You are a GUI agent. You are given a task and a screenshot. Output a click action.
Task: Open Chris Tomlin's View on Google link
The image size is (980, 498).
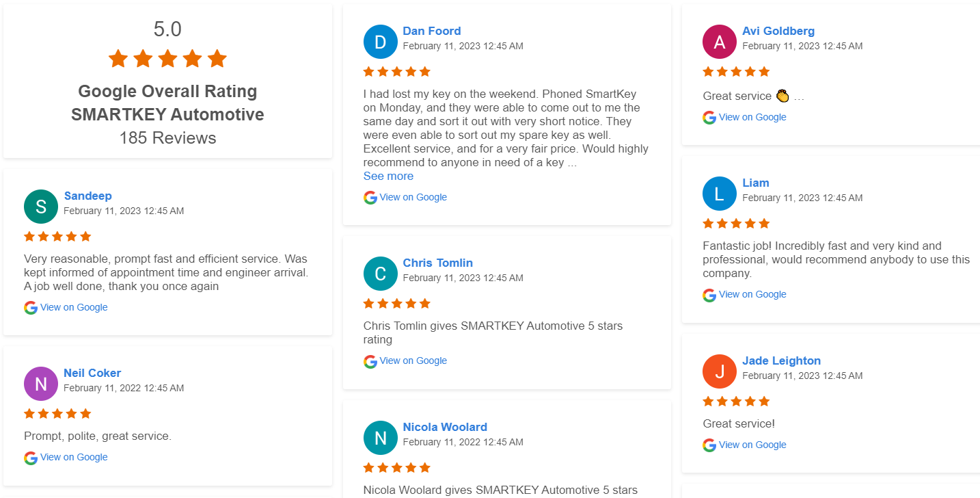pyautogui.click(x=413, y=361)
